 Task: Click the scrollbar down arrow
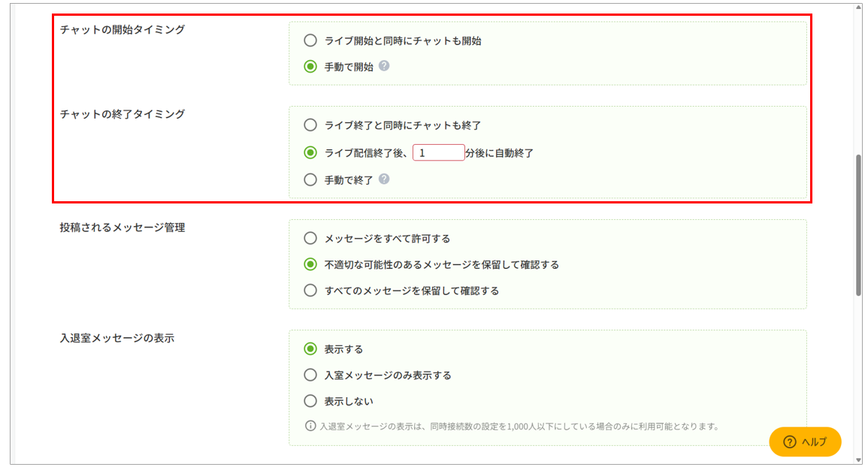(858, 460)
